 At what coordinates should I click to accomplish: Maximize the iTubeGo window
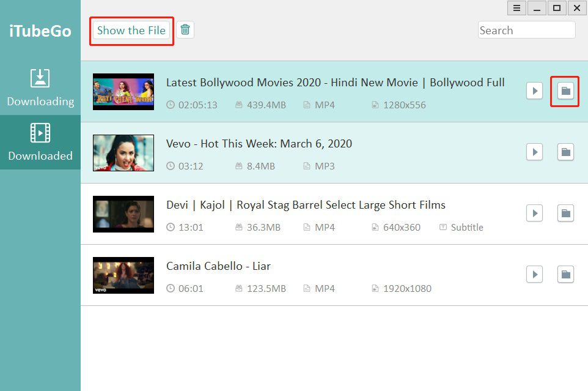[x=557, y=8]
